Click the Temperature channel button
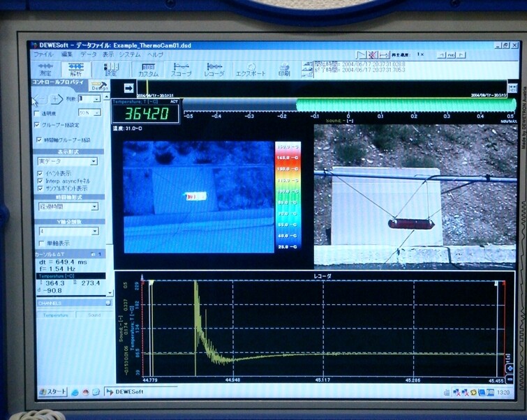Screen dimensions: 527x420 point(55,315)
